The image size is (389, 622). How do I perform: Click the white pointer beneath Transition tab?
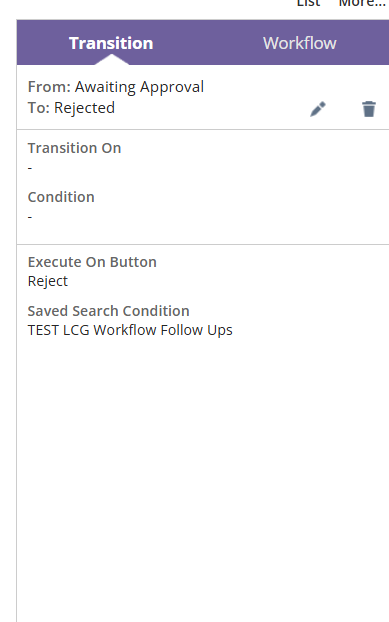pyautogui.click(x=111, y=60)
